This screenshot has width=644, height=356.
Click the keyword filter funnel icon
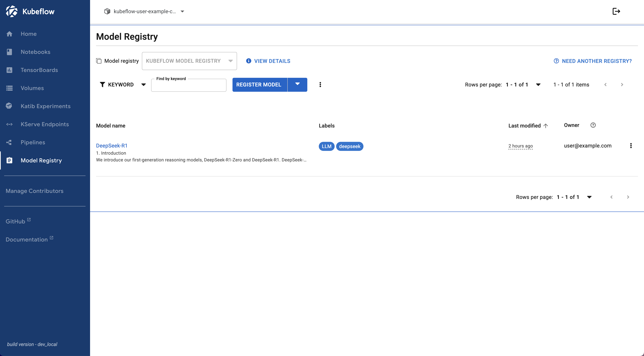[x=102, y=85]
